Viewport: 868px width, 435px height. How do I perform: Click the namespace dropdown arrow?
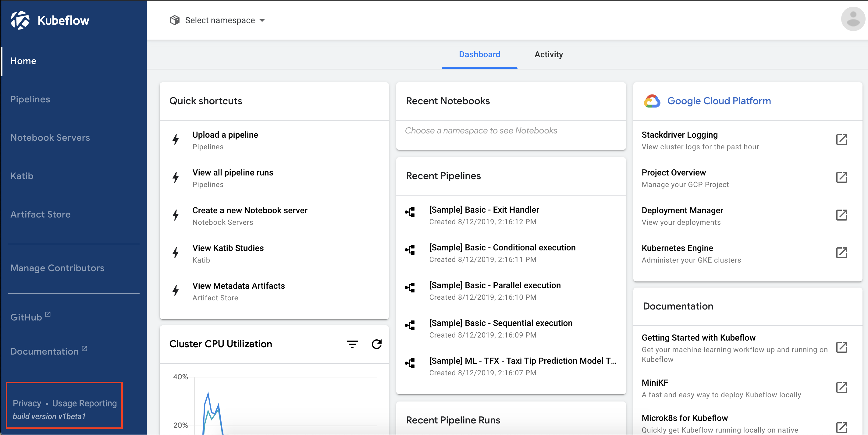tap(262, 20)
